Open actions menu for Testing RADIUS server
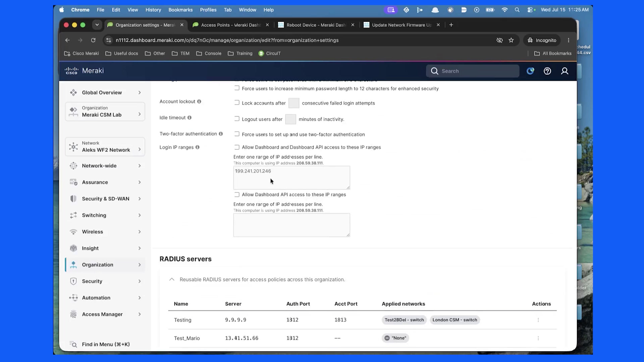This screenshot has height=362, width=644. [538, 320]
